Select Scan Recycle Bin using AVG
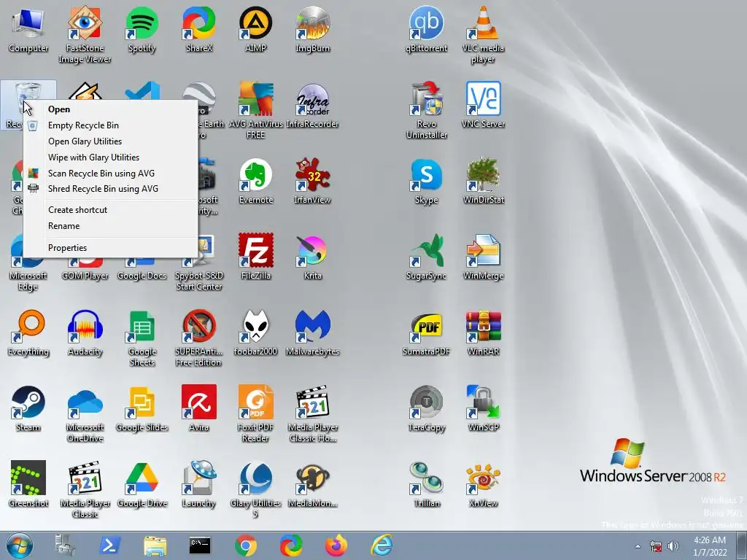 [x=111, y=174]
